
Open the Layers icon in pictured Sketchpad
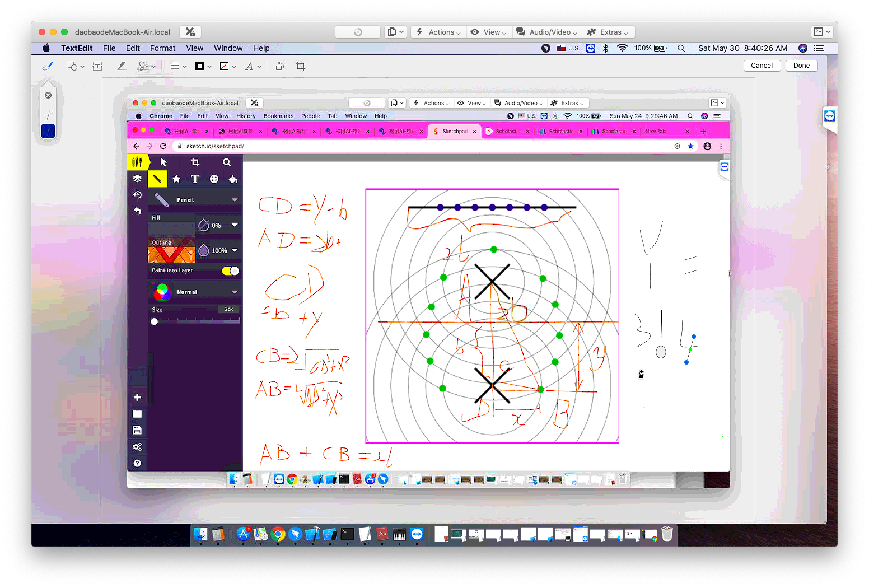tap(137, 179)
